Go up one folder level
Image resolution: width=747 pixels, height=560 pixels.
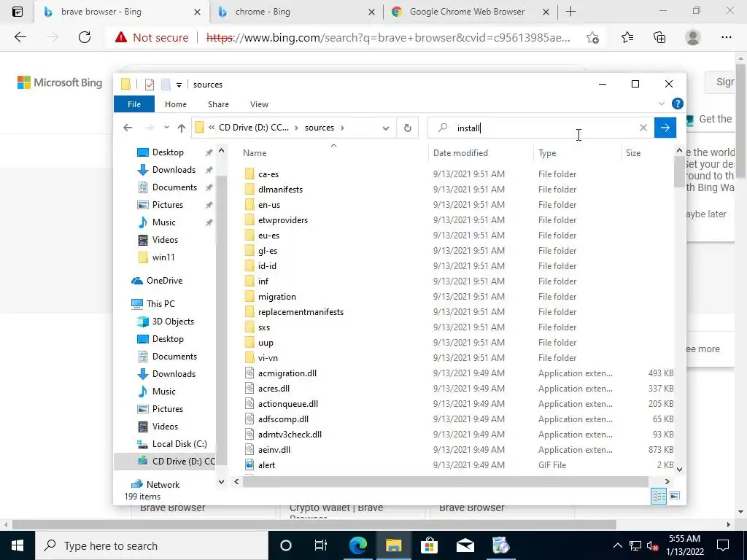(x=181, y=128)
